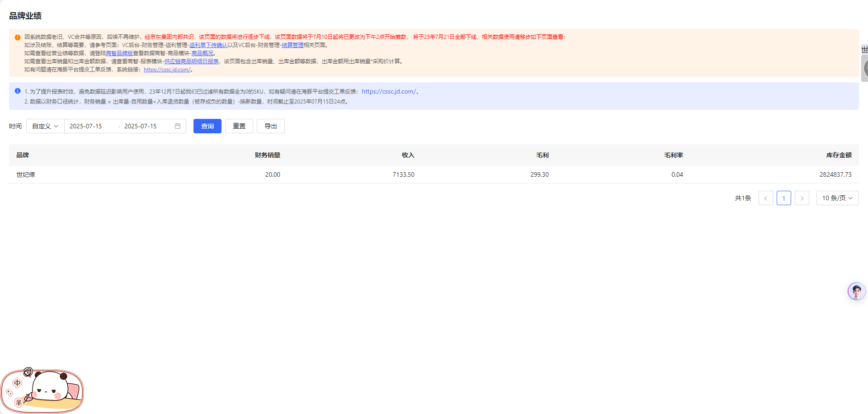Open the 商品概况 link
The width and height of the screenshot is (868, 414).
(x=202, y=53)
